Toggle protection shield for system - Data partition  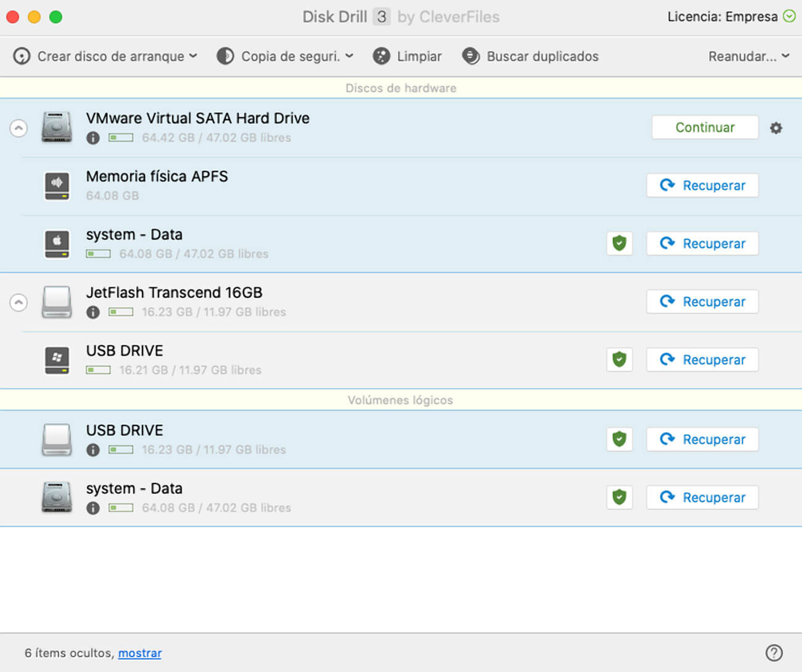click(619, 243)
